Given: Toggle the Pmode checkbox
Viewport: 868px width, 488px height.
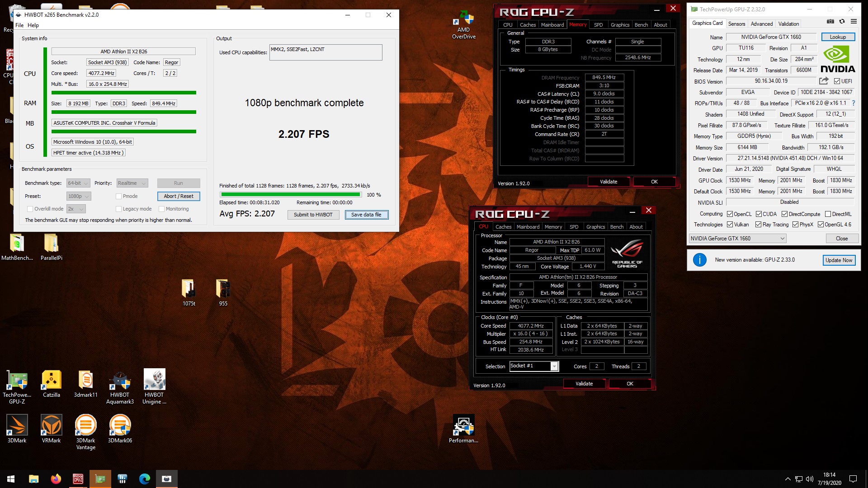Looking at the screenshot, I should click(x=118, y=196).
